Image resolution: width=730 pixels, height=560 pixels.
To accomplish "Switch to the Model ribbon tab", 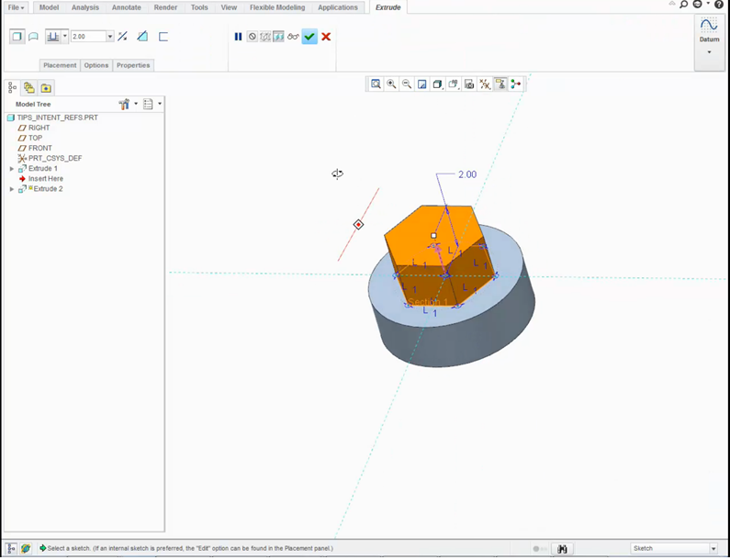I will coord(49,7).
